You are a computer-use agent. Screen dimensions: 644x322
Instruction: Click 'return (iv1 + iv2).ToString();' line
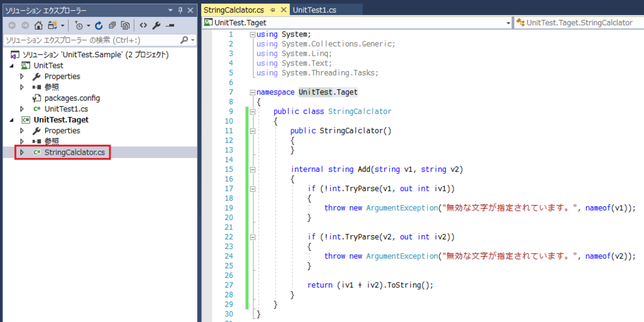coord(370,285)
